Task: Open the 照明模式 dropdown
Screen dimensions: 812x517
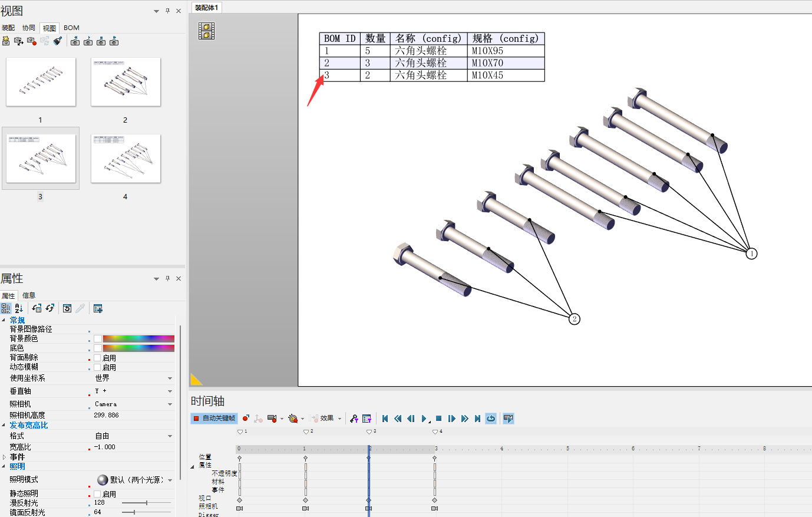Action: tap(170, 480)
